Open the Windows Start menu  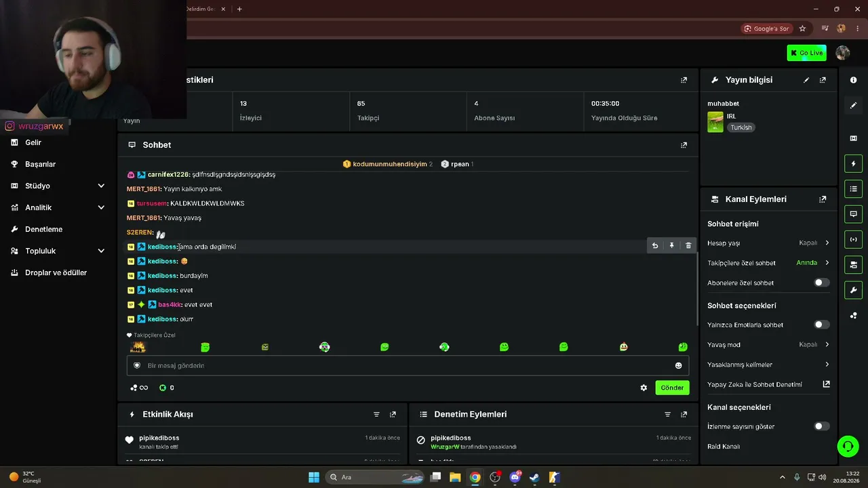click(x=314, y=477)
